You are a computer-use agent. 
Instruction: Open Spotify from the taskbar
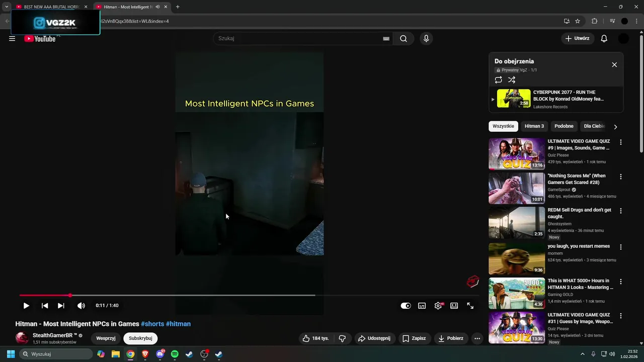tap(175, 354)
